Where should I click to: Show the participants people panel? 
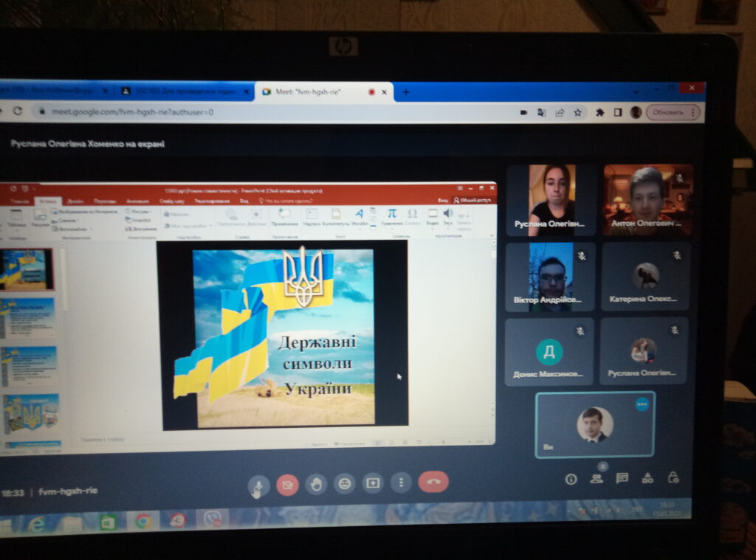(x=597, y=478)
